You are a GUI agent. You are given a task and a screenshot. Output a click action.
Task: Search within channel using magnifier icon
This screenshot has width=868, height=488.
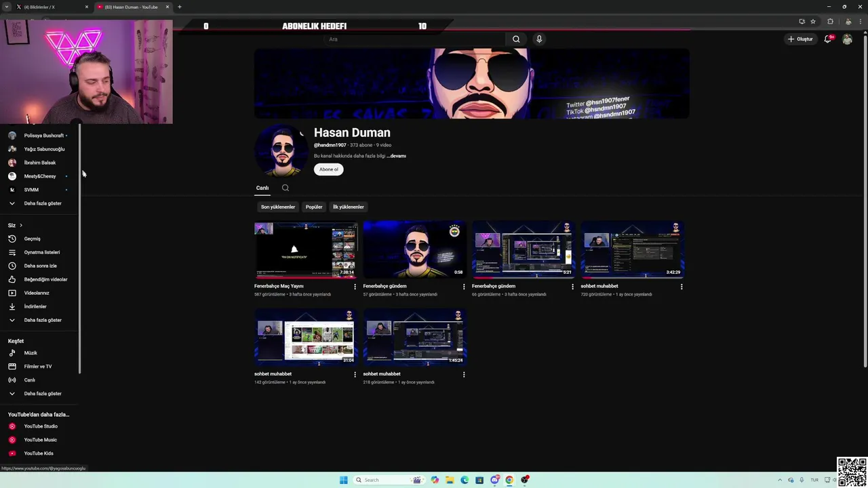(x=285, y=188)
